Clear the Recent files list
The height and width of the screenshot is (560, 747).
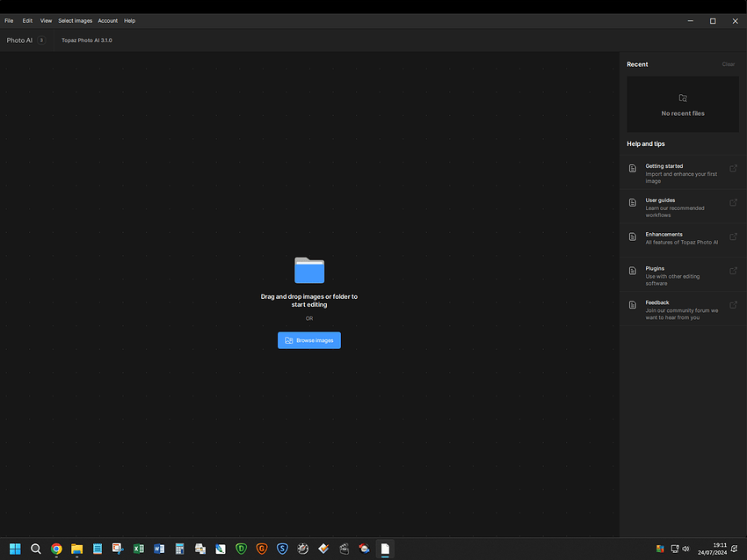tap(728, 64)
